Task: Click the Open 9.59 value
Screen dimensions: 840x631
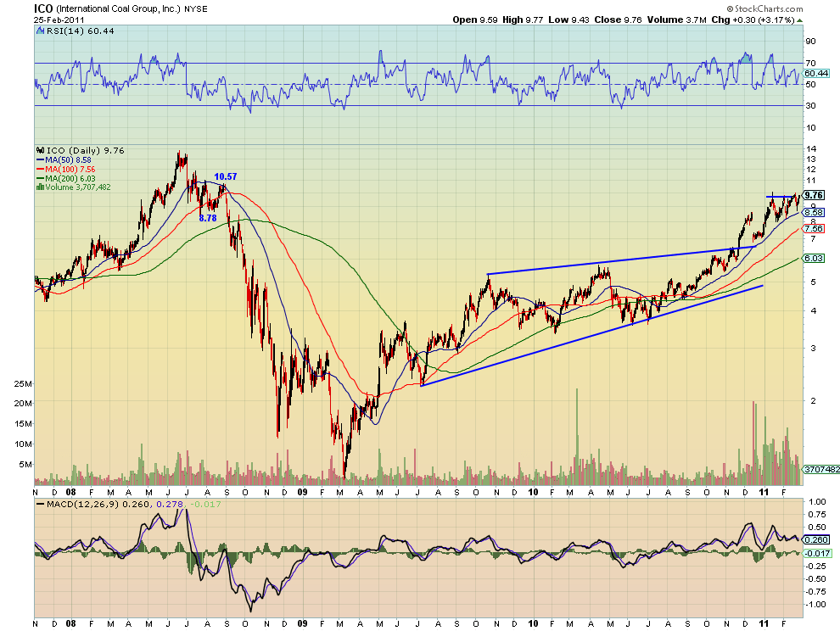Action: pyautogui.click(x=475, y=20)
